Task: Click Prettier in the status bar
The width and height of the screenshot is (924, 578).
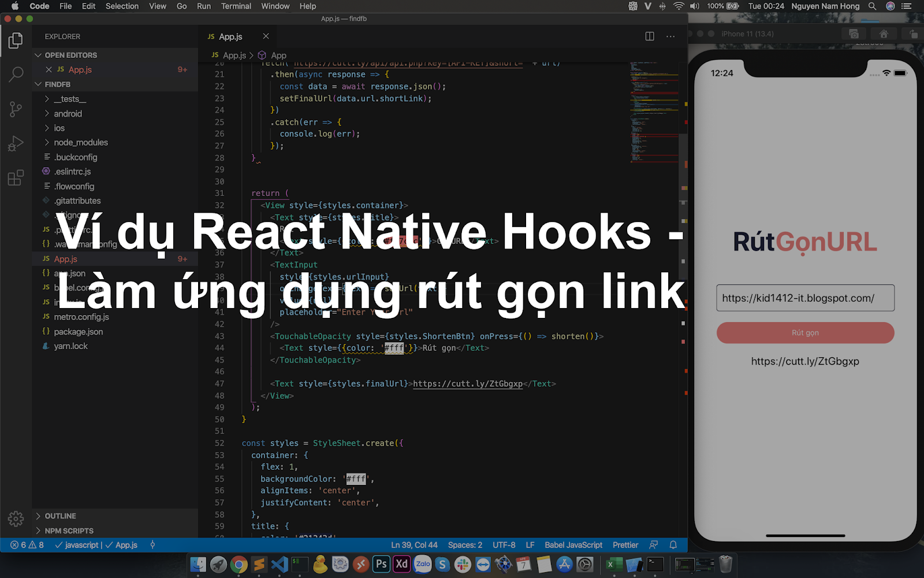Action: pyautogui.click(x=625, y=545)
